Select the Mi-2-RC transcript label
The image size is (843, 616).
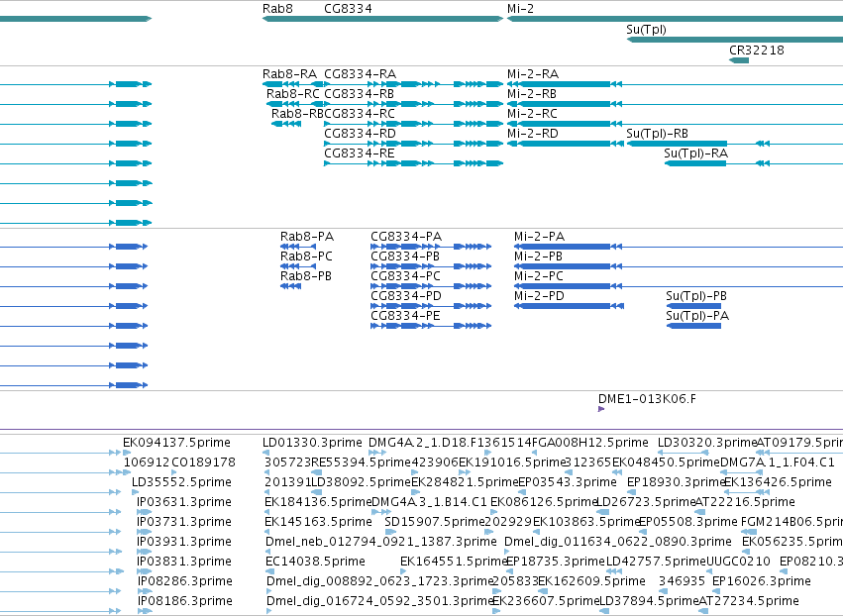pyautogui.click(x=532, y=114)
